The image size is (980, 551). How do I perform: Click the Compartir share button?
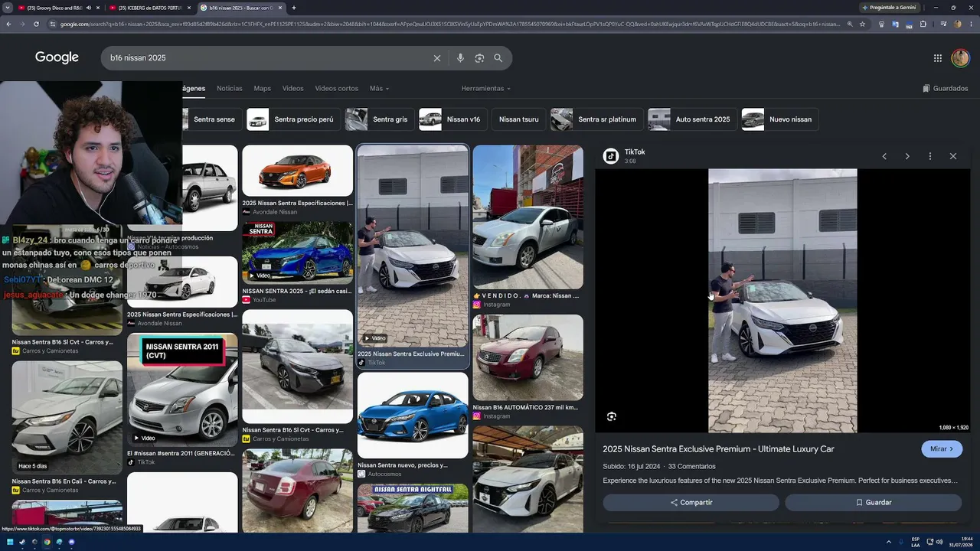(691, 503)
